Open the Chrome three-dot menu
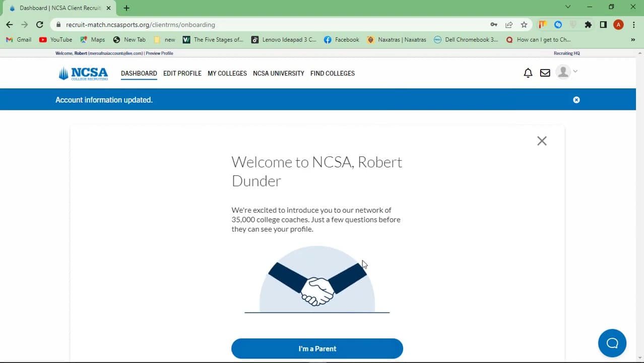This screenshot has width=644, height=363. click(x=633, y=24)
